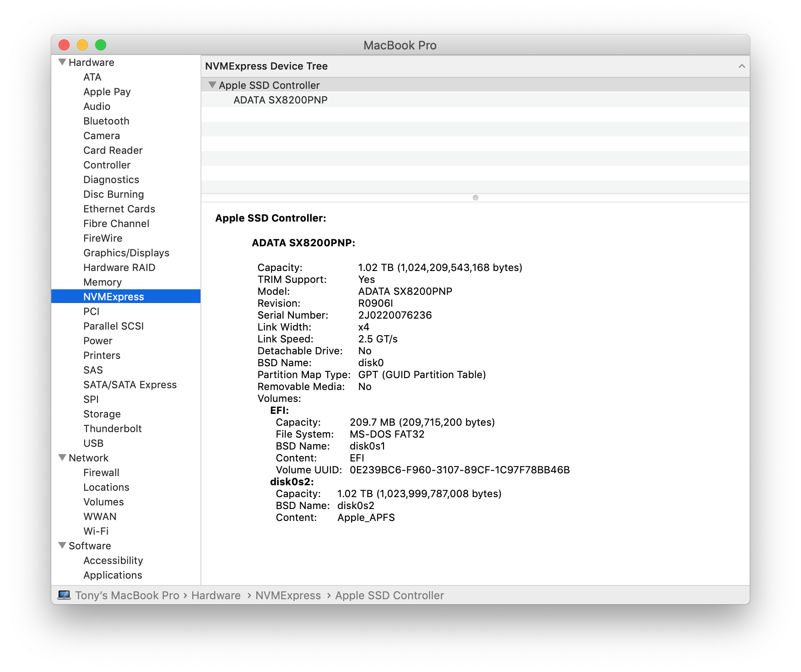Screen dimensions: 801x672
Task: Open Thunderbolt category
Action: (112, 428)
